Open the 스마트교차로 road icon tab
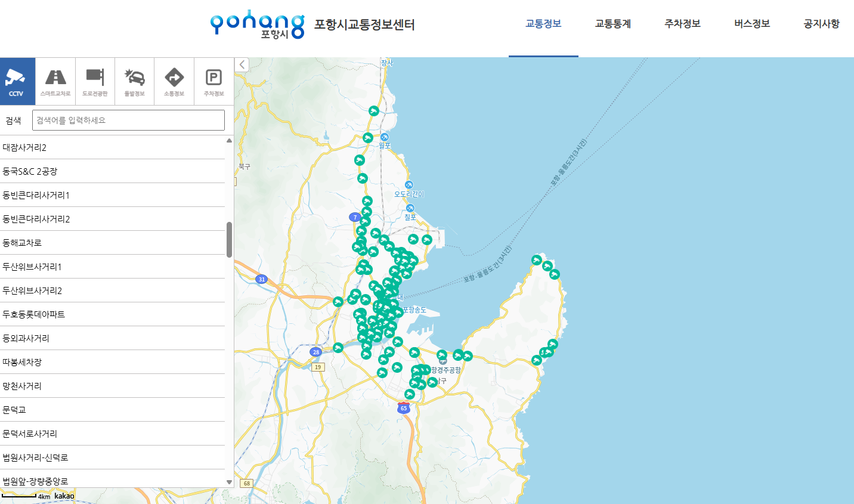Image resolution: width=854 pixels, height=504 pixels. coord(55,81)
